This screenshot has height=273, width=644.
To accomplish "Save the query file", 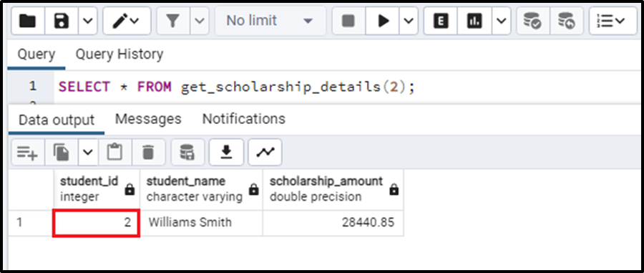I will pos(62,21).
